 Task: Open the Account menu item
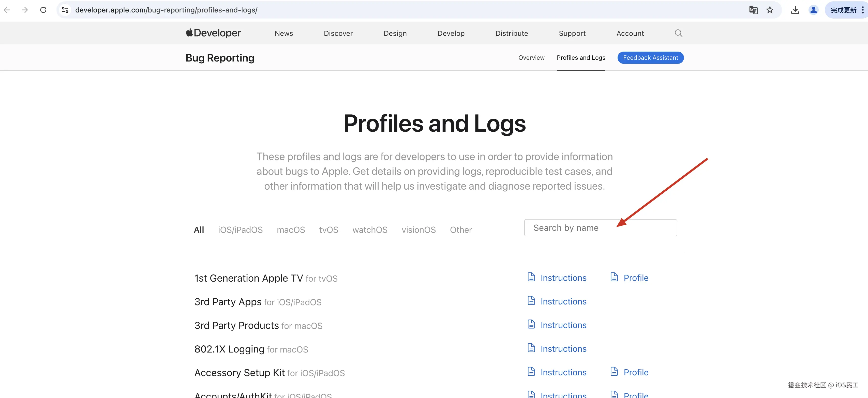630,33
